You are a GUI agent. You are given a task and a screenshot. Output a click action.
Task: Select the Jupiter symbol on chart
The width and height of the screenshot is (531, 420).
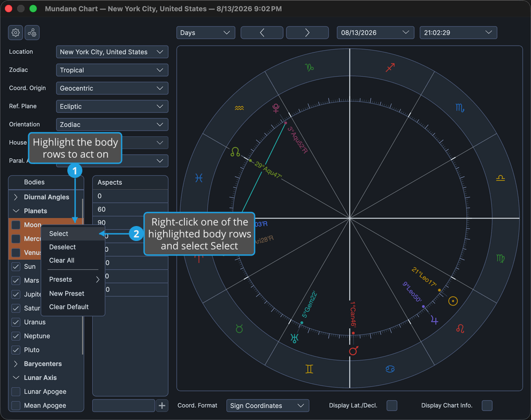[x=435, y=320]
